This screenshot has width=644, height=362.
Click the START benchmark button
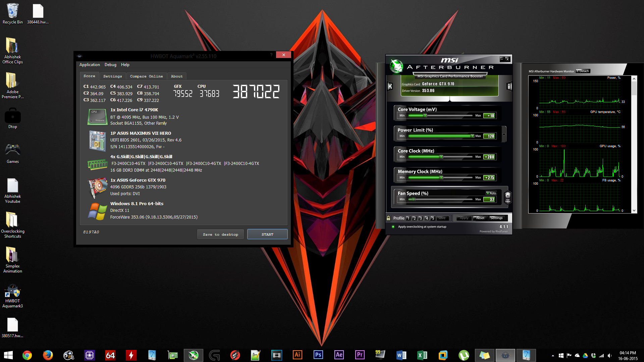tap(267, 234)
